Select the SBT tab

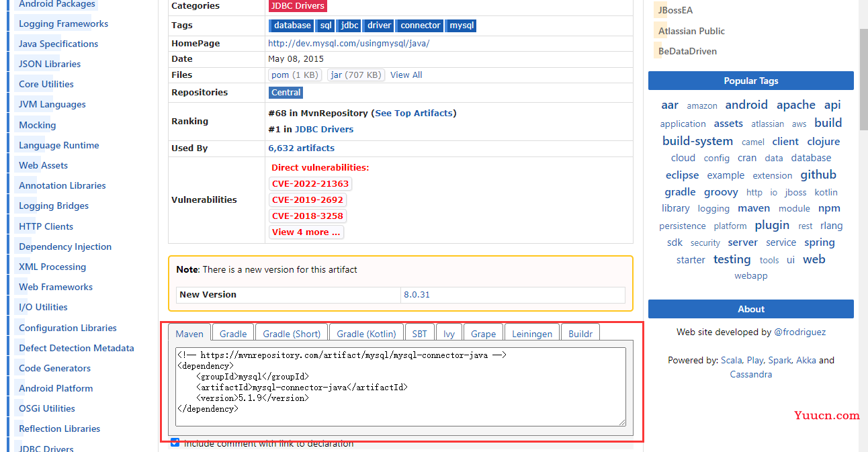pos(419,333)
